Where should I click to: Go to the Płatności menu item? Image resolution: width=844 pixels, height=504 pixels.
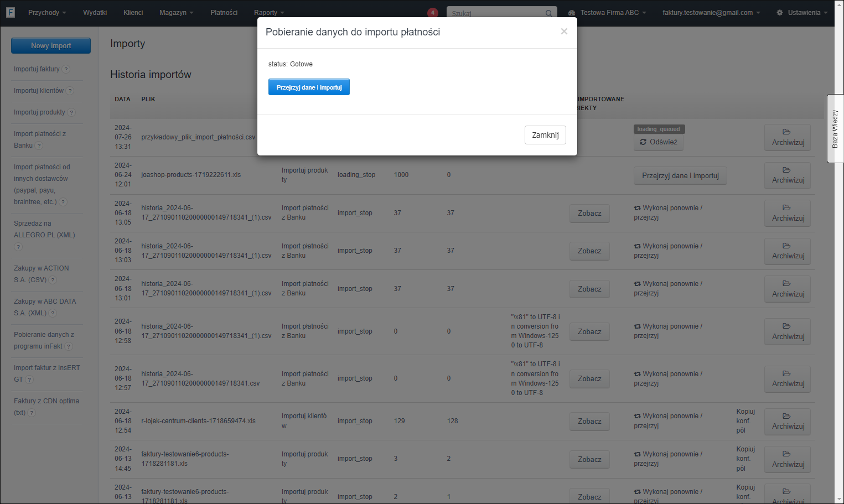point(224,13)
